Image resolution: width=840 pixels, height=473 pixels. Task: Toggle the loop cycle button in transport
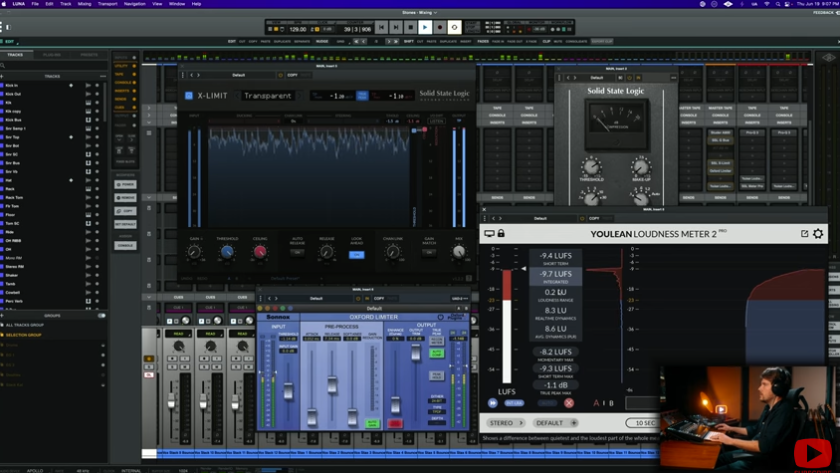[x=454, y=27]
